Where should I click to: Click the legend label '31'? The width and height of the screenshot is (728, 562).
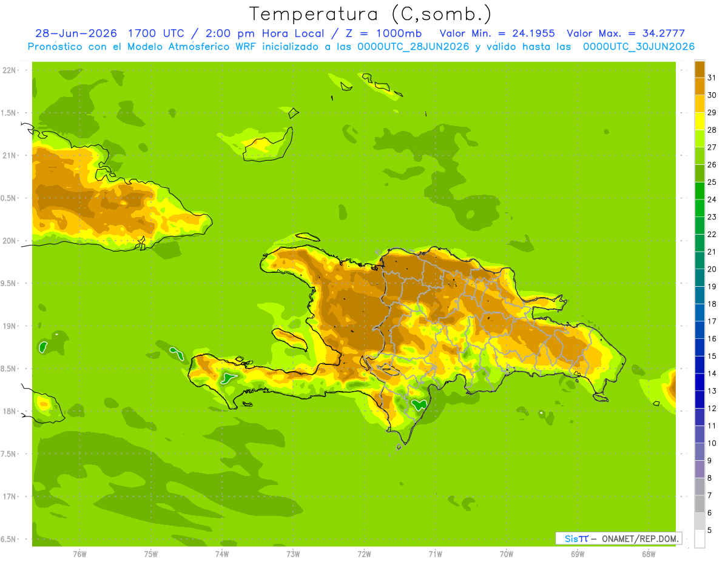click(712, 77)
